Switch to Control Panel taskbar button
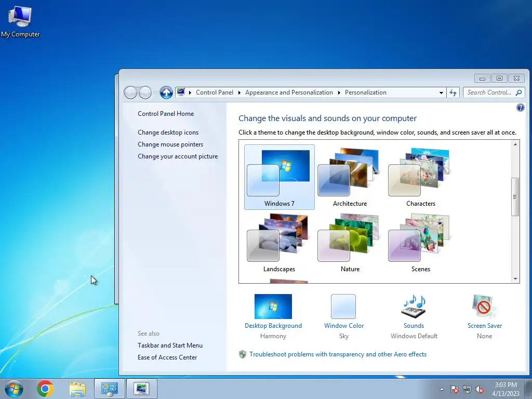The height and width of the screenshot is (399, 532). 109,389
